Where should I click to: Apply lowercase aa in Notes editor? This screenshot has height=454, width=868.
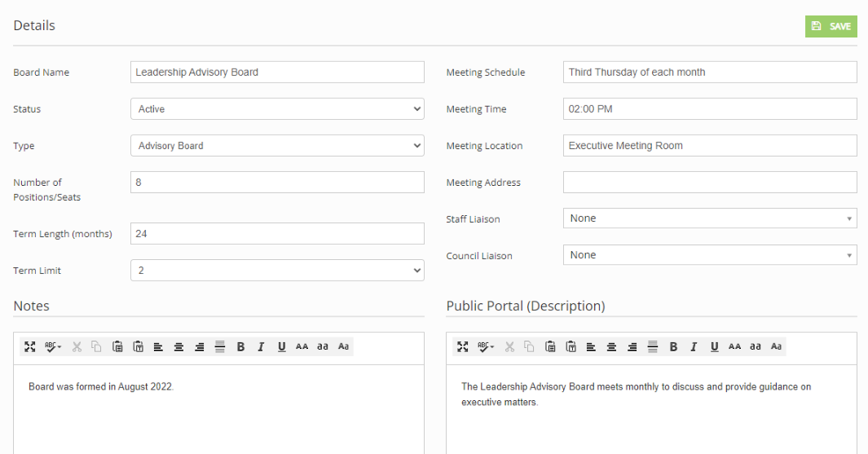pyautogui.click(x=323, y=346)
